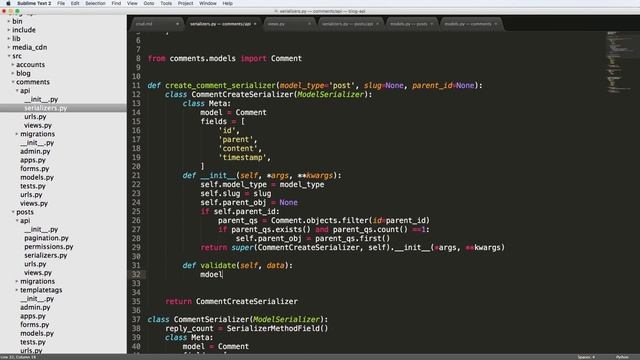This screenshot has height=360, width=640.
Task: Expand the accounts folder
Action: [x=13, y=64]
